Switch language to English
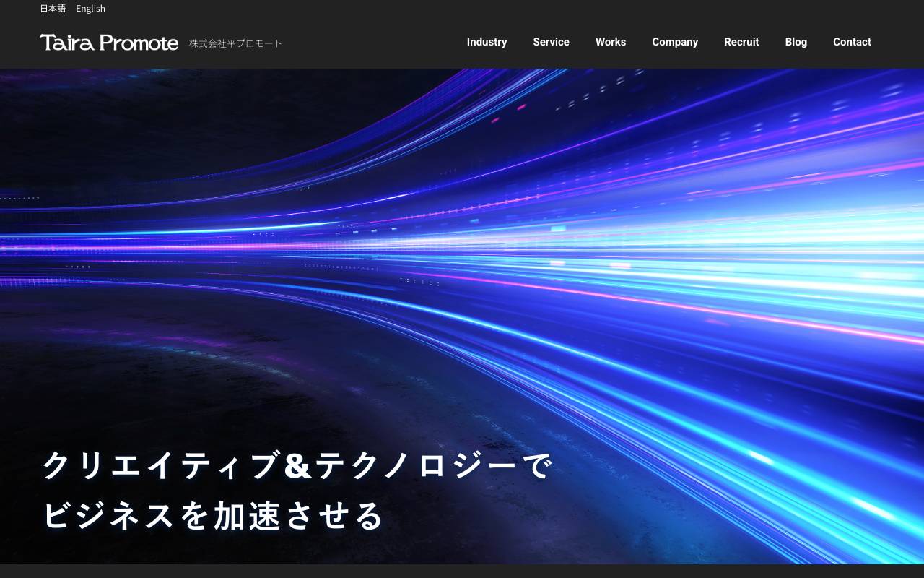Viewport: 924px width, 578px height. 91,9
